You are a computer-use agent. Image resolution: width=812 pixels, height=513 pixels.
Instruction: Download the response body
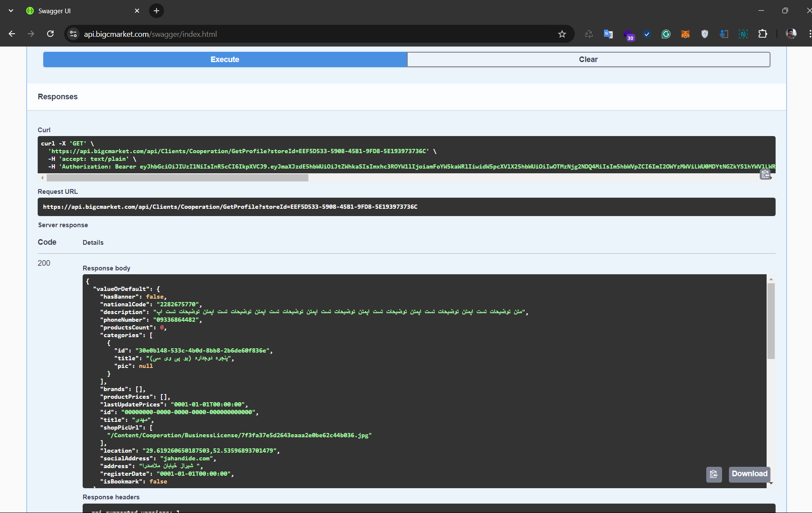pos(749,474)
